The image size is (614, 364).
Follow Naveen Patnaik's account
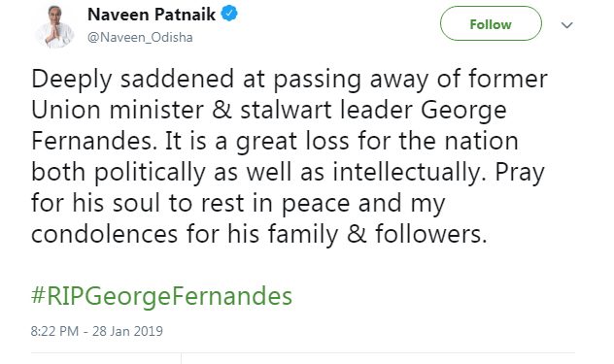pyautogui.click(x=491, y=23)
